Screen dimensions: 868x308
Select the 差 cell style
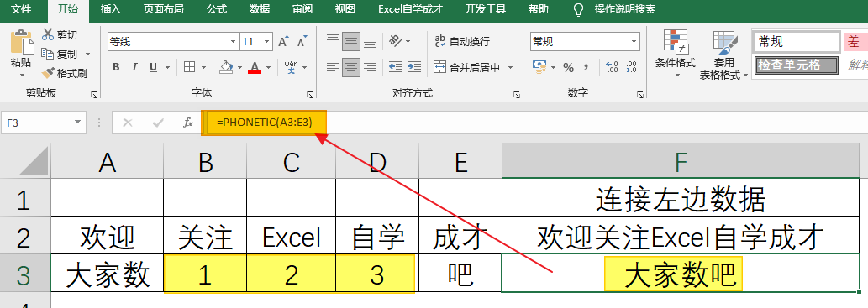856,41
